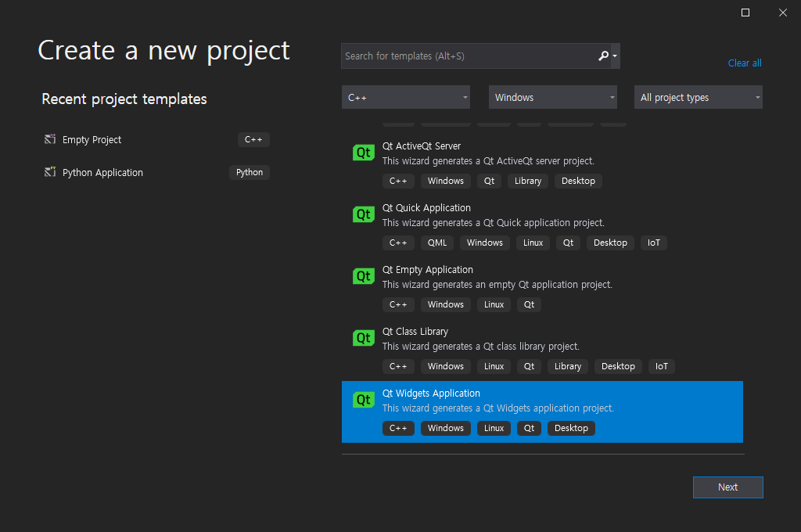Maximize the dialog window

[x=745, y=13]
